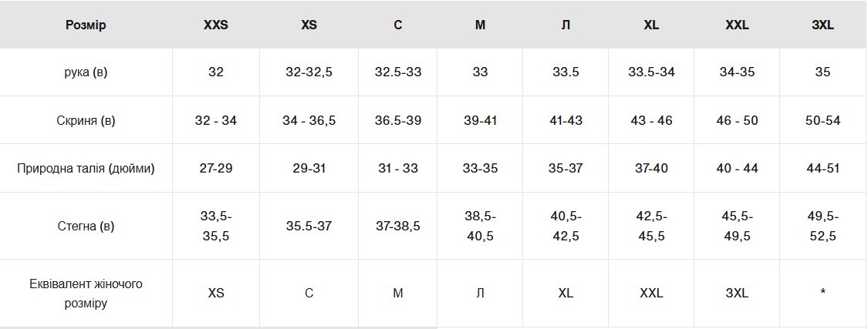Click the Розмір header cell
The height and width of the screenshot is (329, 868).
tap(86, 25)
